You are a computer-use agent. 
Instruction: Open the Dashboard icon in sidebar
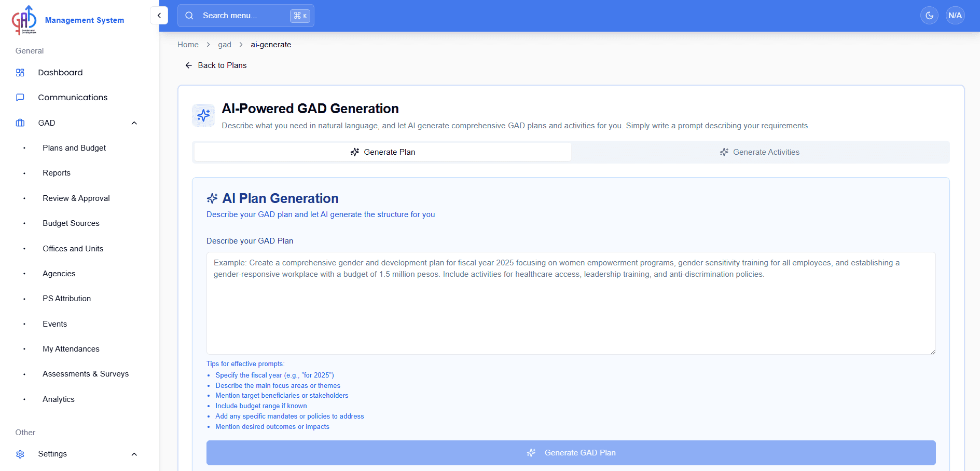tap(20, 73)
